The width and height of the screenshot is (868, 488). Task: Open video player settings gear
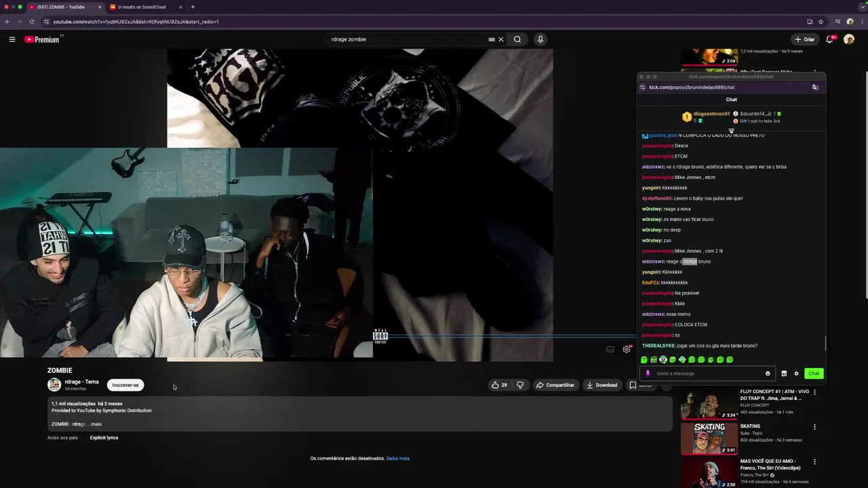click(627, 349)
